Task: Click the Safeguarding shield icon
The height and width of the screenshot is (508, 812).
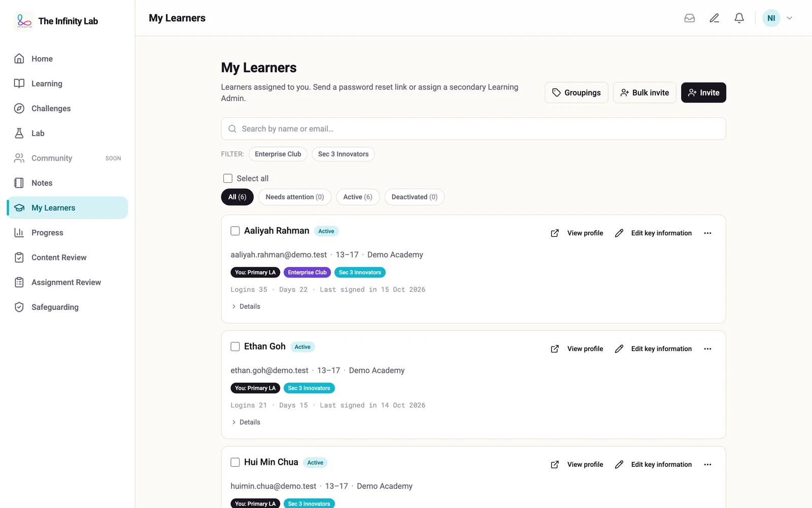Action: [x=19, y=307]
